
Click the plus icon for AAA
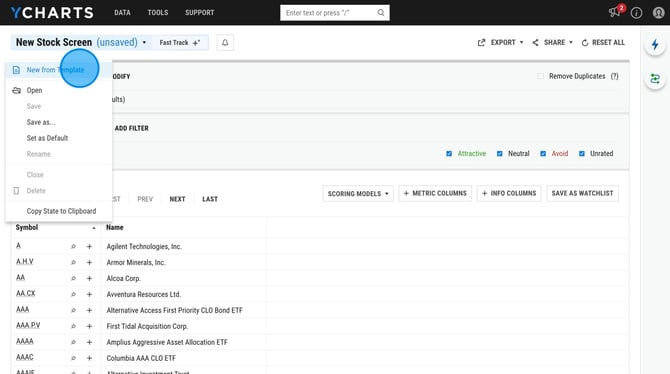[x=89, y=310]
